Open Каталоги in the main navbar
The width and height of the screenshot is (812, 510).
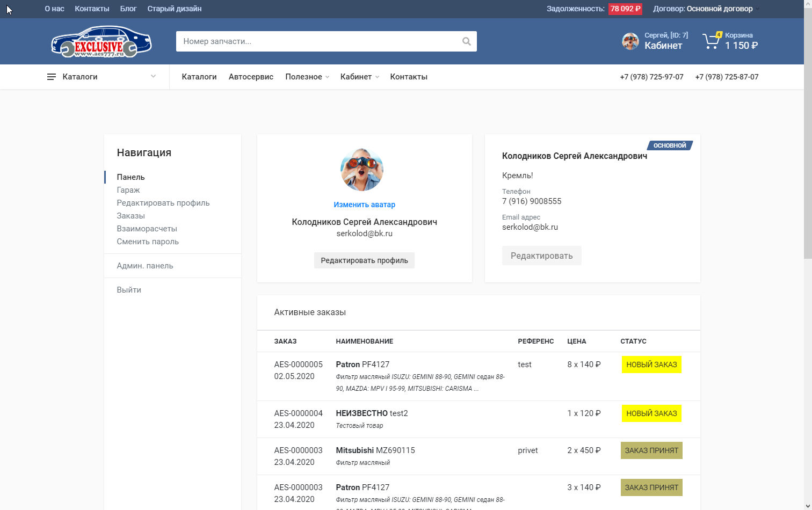(x=199, y=77)
